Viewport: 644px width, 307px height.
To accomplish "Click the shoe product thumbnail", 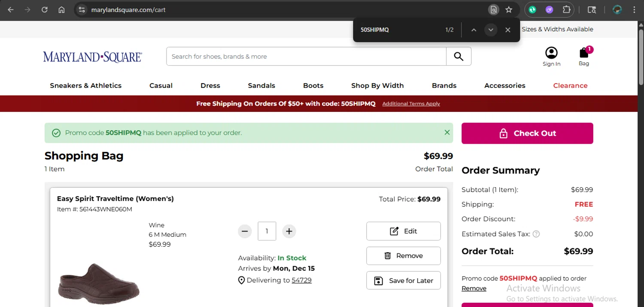I will pos(99,283).
